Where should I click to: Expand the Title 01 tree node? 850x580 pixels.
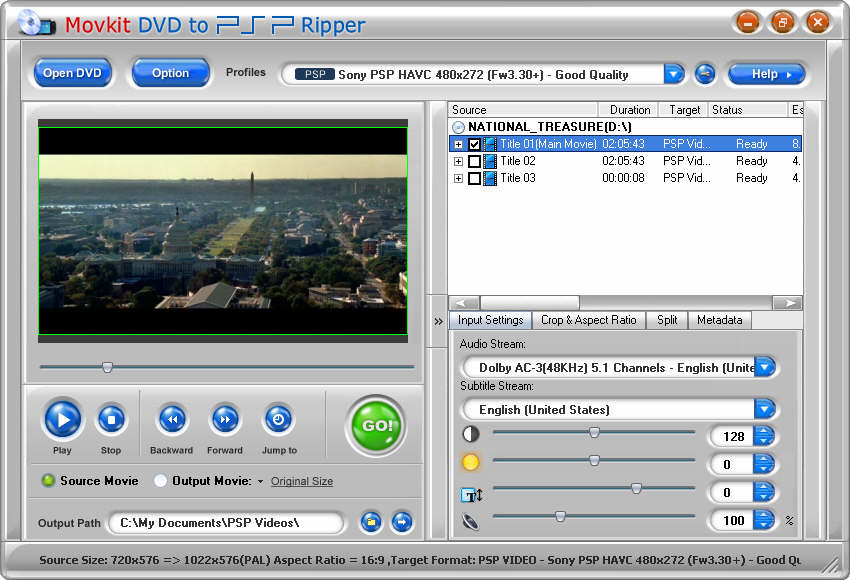[458, 144]
